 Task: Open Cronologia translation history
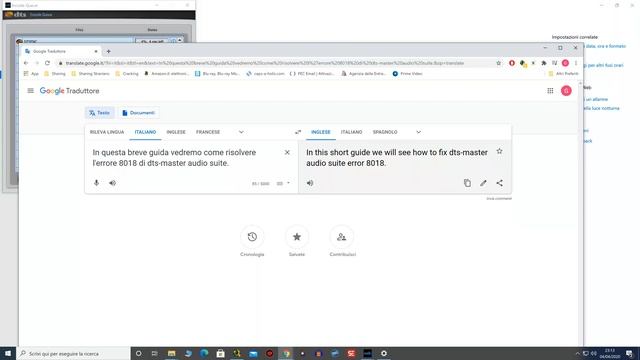(x=252, y=237)
